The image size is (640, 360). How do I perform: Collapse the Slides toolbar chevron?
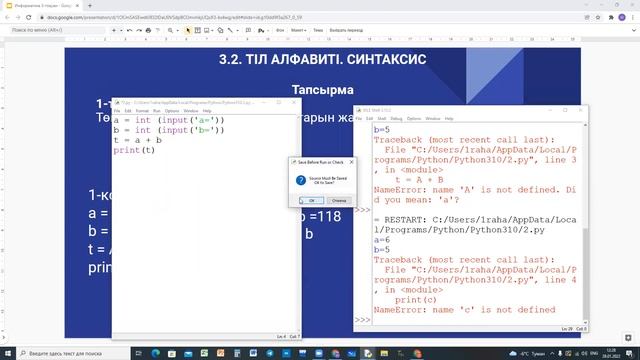(633, 30)
